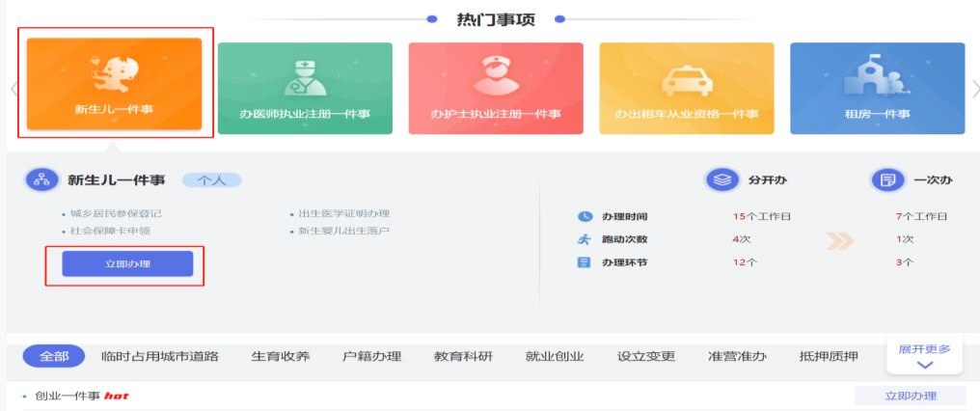The height and width of the screenshot is (411, 980).
Task: Click the 分开办 layers icon
Action: (720, 180)
